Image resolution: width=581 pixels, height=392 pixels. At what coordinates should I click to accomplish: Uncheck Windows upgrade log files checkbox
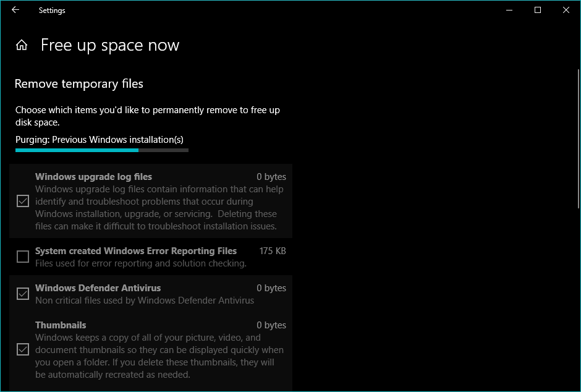pos(23,201)
